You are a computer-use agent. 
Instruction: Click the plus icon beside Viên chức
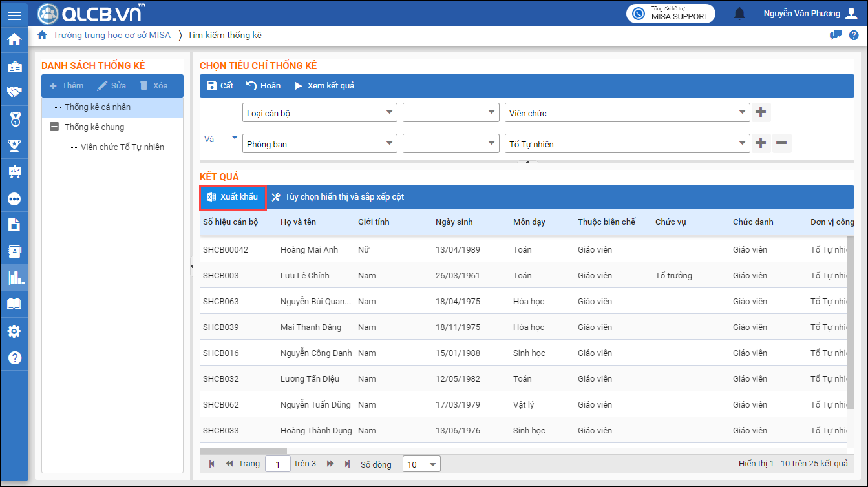761,112
